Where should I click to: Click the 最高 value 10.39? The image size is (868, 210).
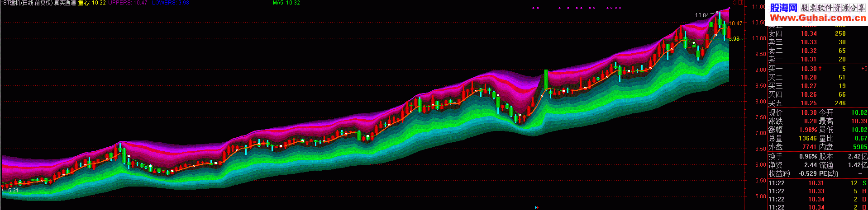(859, 121)
